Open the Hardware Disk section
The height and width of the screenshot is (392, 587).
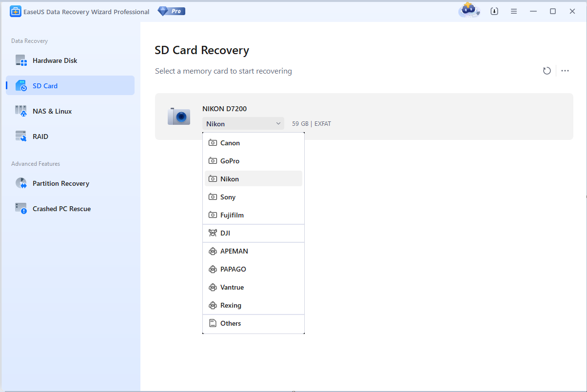[x=70, y=60]
